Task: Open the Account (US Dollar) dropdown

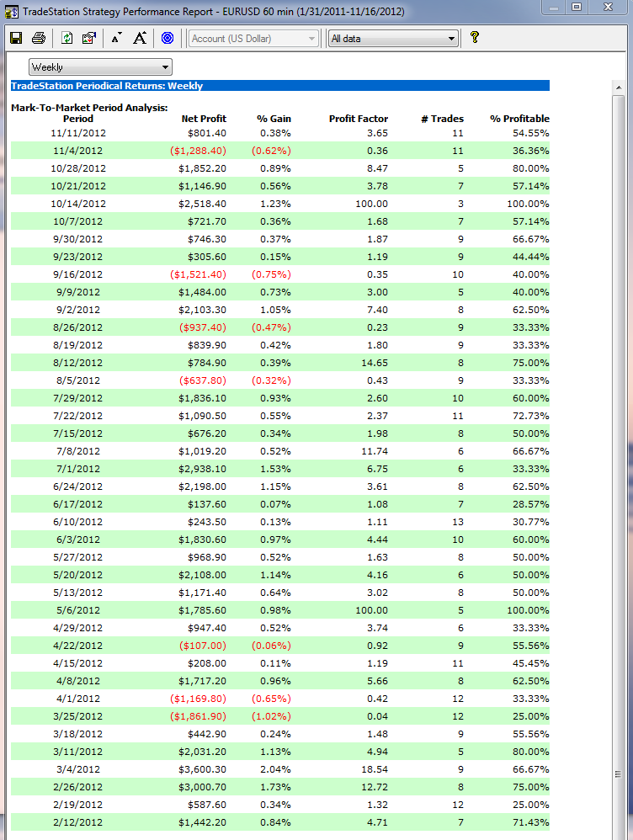Action: pos(254,39)
